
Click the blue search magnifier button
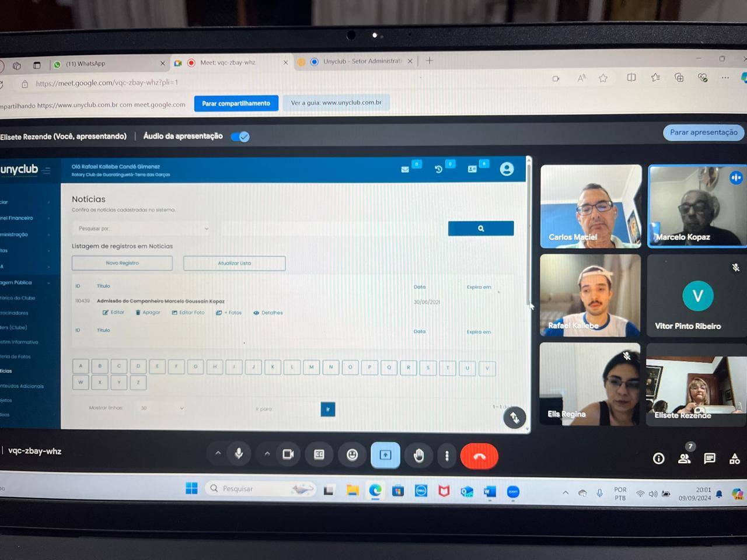[x=481, y=229]
